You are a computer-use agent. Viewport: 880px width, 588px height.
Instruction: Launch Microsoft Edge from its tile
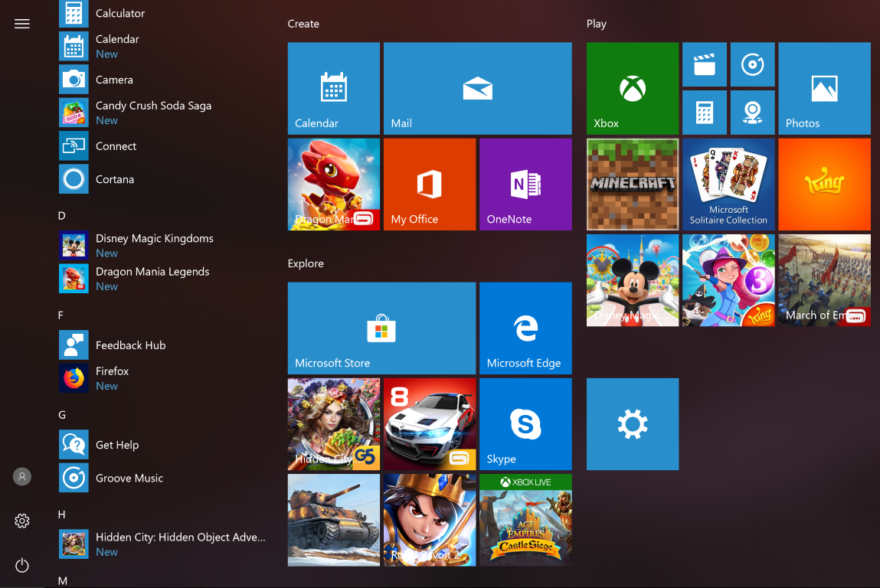pos(525,328)
